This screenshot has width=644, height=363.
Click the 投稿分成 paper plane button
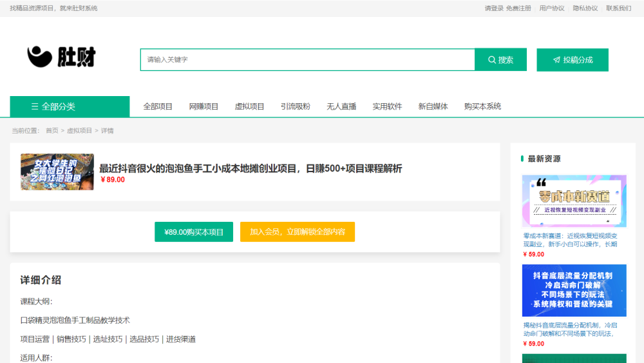[x=572, y=60]
